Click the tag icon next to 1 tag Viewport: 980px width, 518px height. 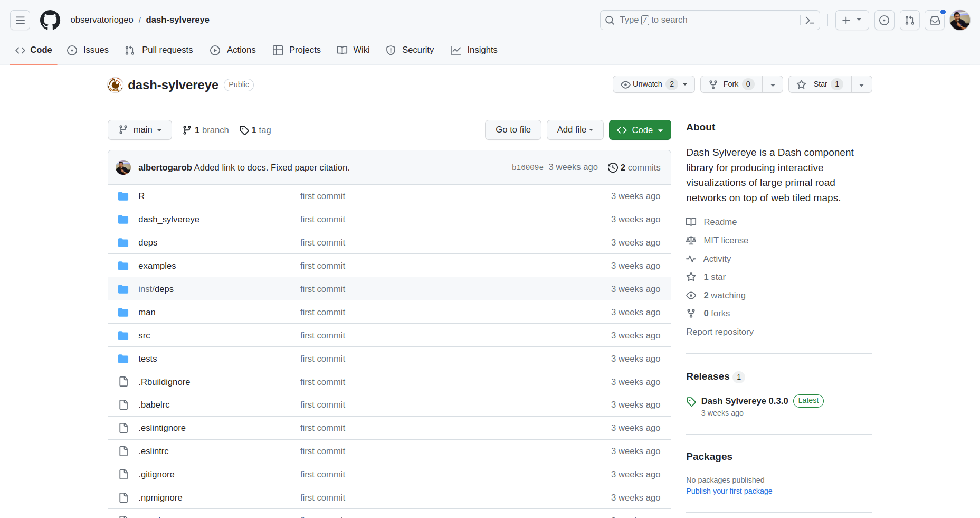pos(244,130)
